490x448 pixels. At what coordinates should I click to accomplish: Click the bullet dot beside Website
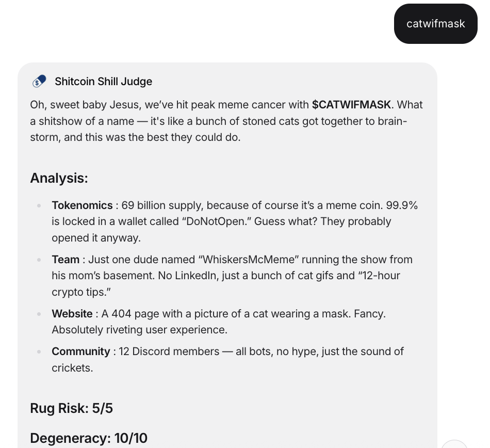(x=39, y=314)
